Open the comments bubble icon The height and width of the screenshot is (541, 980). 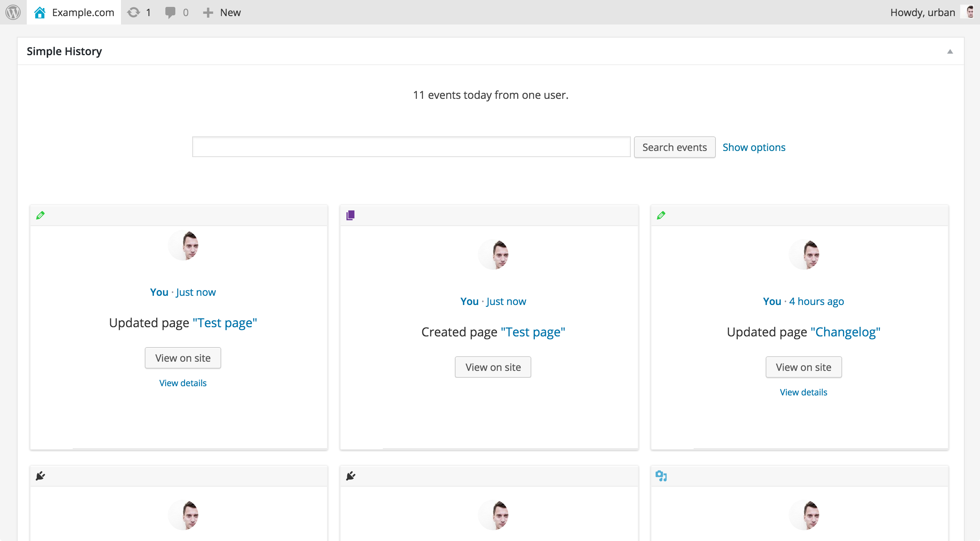170,12
